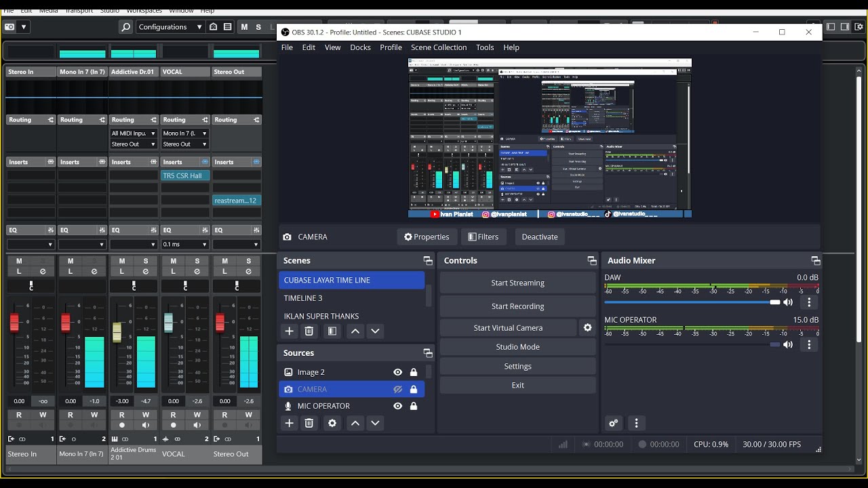The height and width of the screenshot is (488, 868).
Task: Open dropdown below EQ on Stereo In
Action: tap(31, 245)
